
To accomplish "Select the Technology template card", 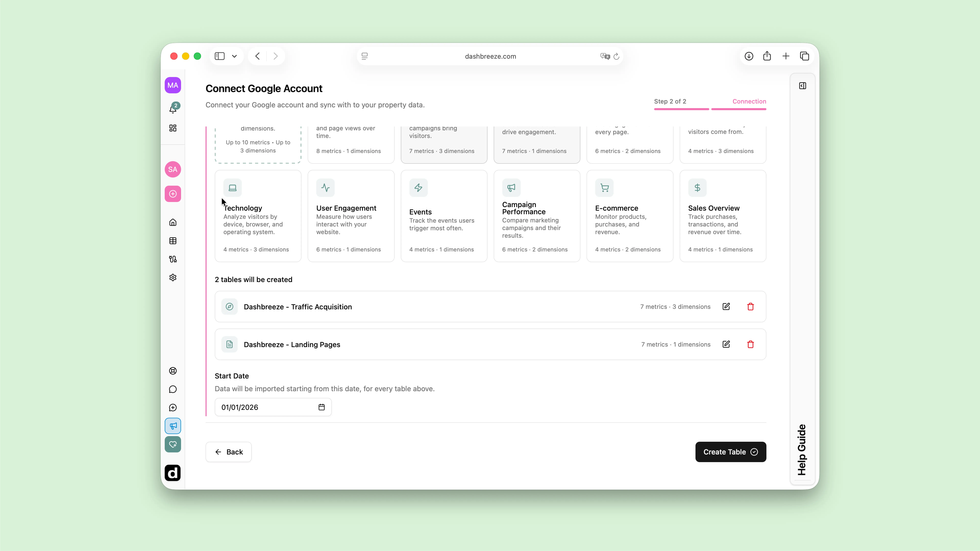I will (x=258, y=216).
